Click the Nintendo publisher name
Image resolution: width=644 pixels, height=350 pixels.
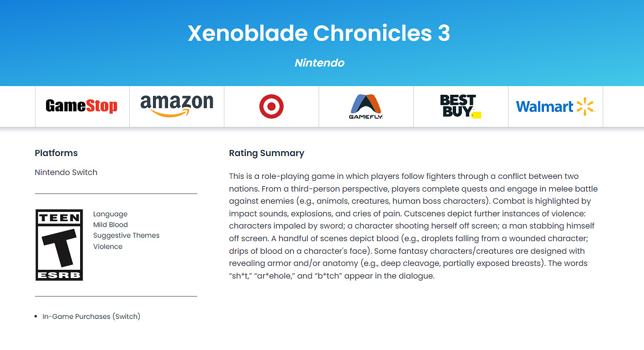(x=319, y=63)
